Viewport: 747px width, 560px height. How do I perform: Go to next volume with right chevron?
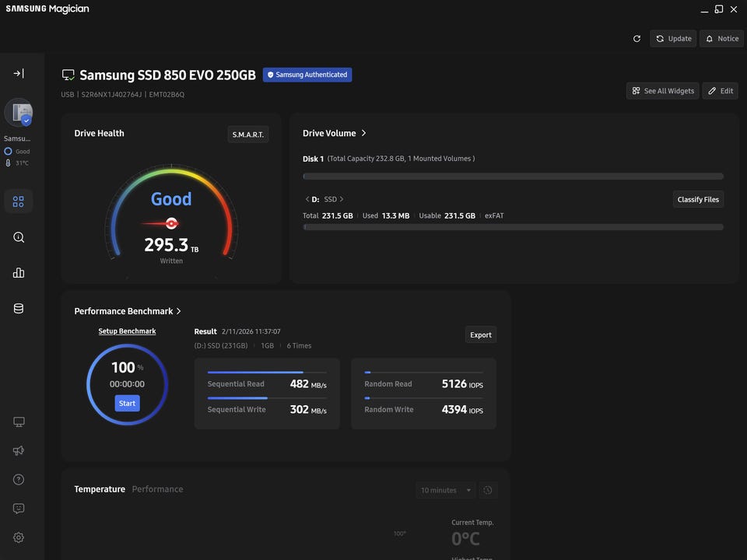[x=342, y=199]
